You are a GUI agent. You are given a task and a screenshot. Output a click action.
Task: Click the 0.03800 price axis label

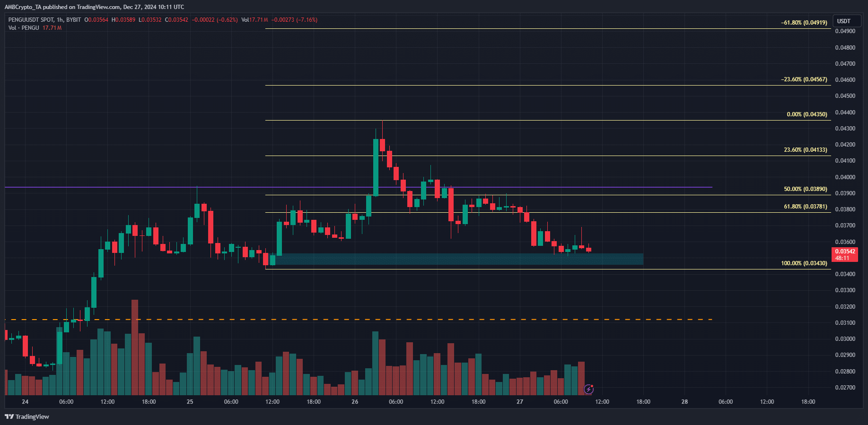845,209
